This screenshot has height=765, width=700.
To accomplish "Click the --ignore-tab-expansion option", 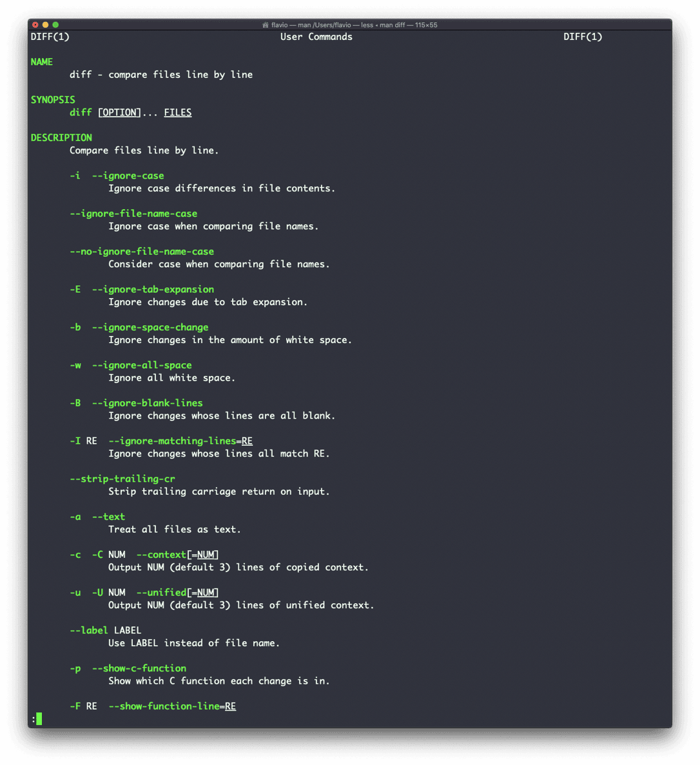I will 153,290.
